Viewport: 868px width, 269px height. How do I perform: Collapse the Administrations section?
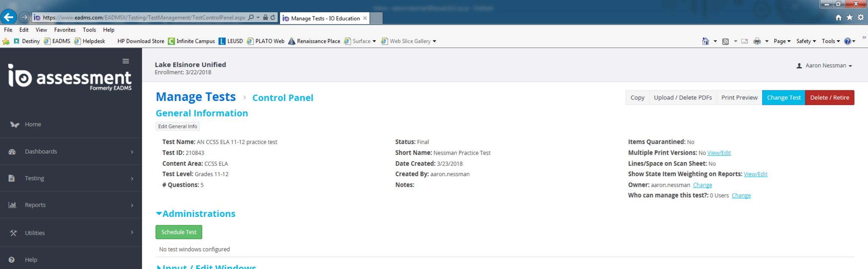pyautogui.click(x=159, y=214)
